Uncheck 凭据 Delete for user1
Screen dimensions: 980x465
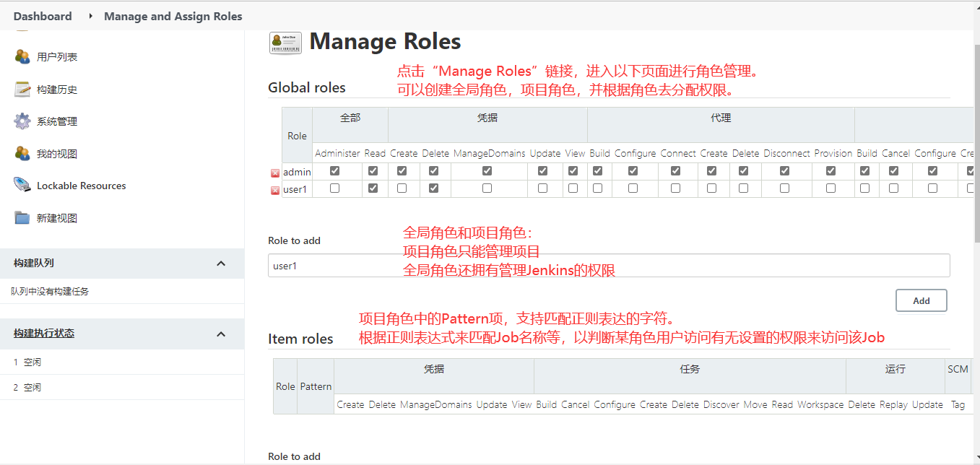pyautogui.click(x=433, y=188)
